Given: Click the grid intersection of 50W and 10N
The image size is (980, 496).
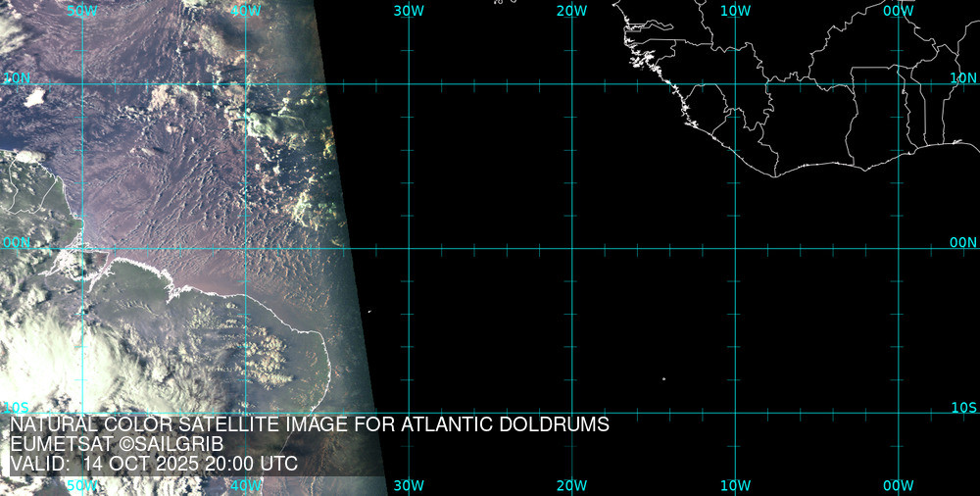Looking at the screenshot, I should (x=83, y=84).
